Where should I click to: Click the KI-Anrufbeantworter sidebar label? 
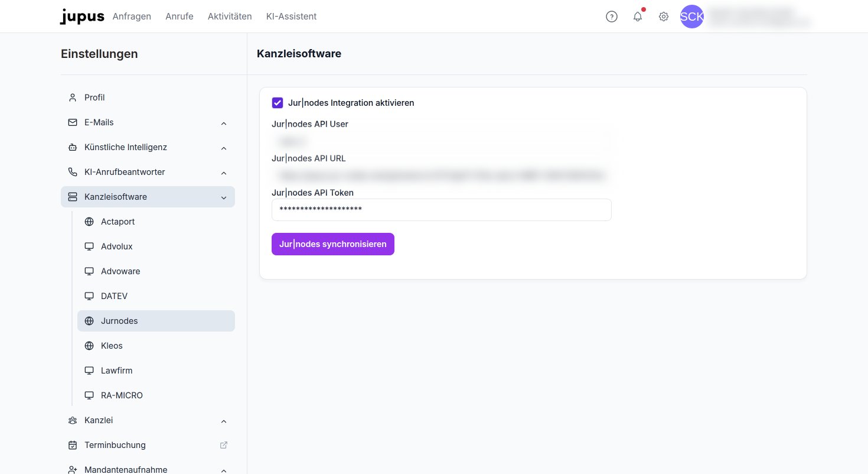tap(125, 172)
